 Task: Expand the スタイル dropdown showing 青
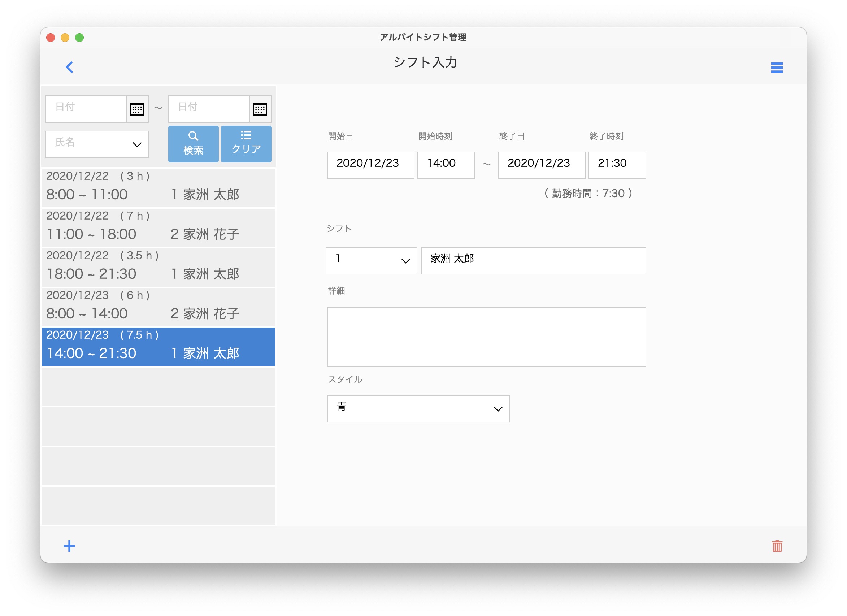coord(418,409)
